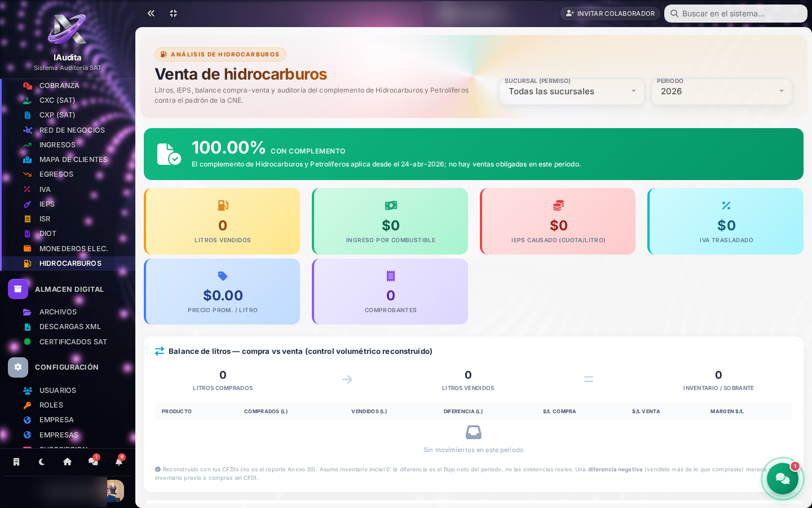This screenshot has width=812, height=508.
Task: Click the COMPROBANTES card
Action: pos(390,292)
